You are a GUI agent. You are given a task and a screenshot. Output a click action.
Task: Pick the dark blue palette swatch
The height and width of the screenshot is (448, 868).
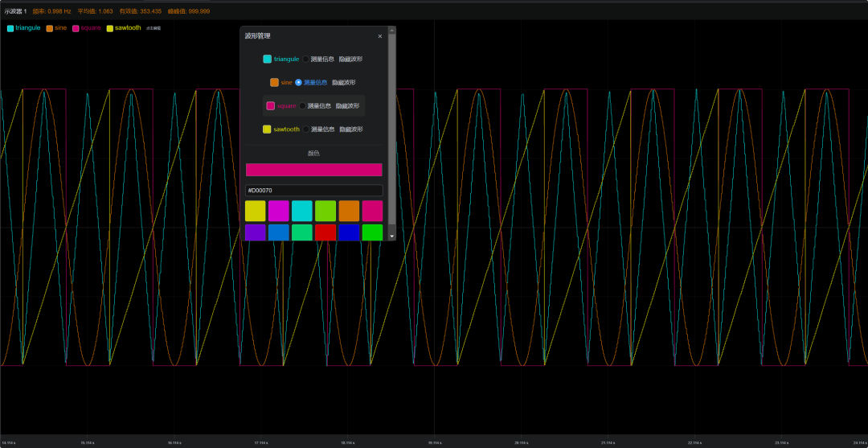[349, 232]
